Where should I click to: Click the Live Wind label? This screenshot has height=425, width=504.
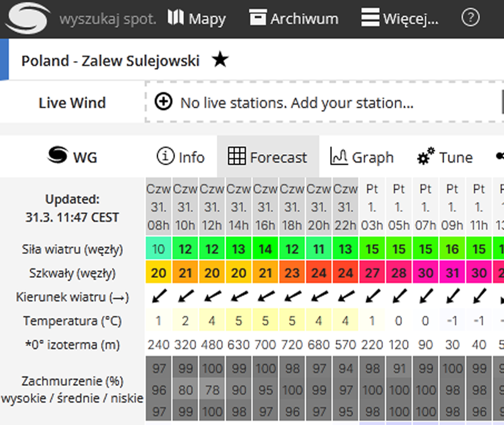tap(72, 103)
